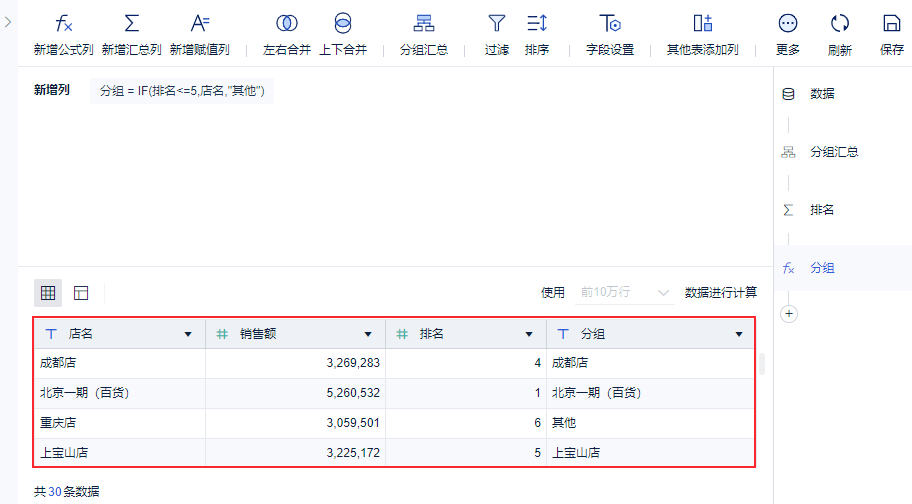The image size is (912, 504).
Task: Switch to the column structure view
Action: [x=81, y=293]
